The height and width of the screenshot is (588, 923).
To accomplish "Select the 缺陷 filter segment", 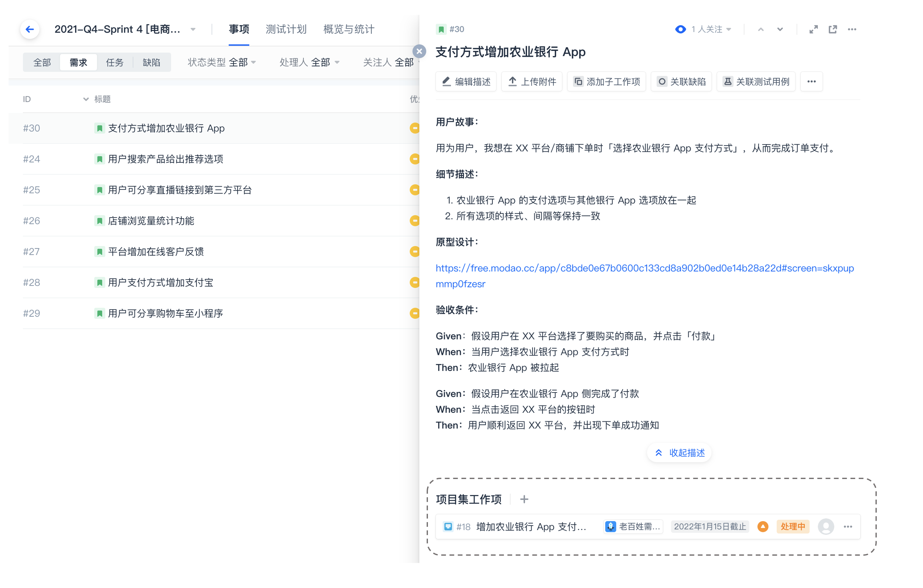I will [151, 62].
